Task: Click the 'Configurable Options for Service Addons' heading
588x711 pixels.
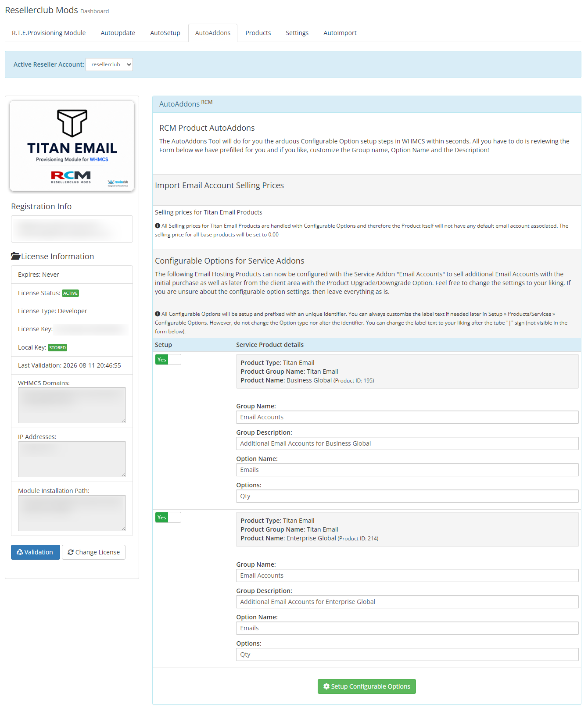Action: (229, 261)
